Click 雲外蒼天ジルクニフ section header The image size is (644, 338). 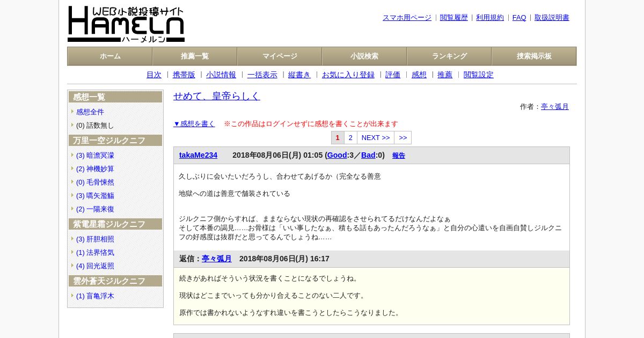click(x=115, y=281)
